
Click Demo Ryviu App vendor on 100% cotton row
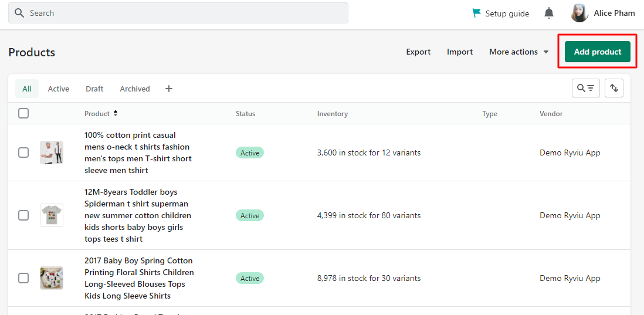(x=570, y=153)
